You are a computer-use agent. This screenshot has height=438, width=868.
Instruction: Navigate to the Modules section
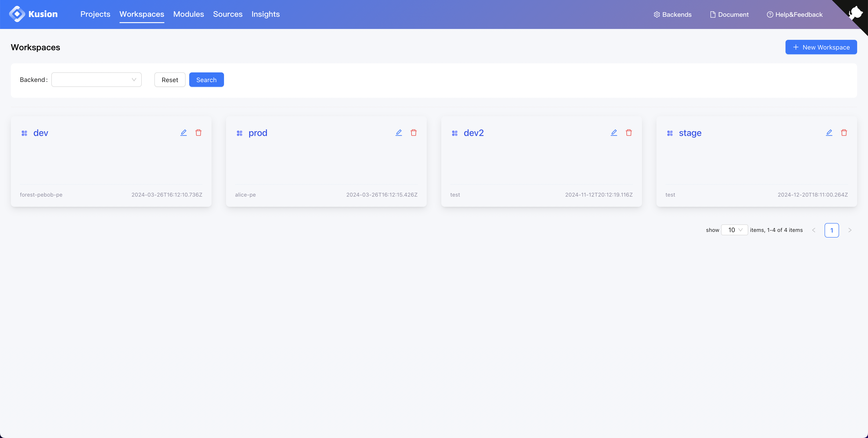point(188,14)
